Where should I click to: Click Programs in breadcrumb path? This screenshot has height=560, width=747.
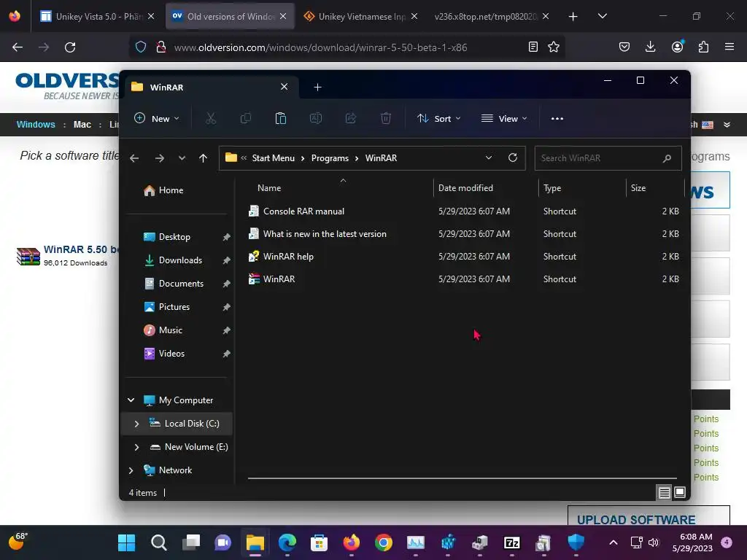(330, 158)
